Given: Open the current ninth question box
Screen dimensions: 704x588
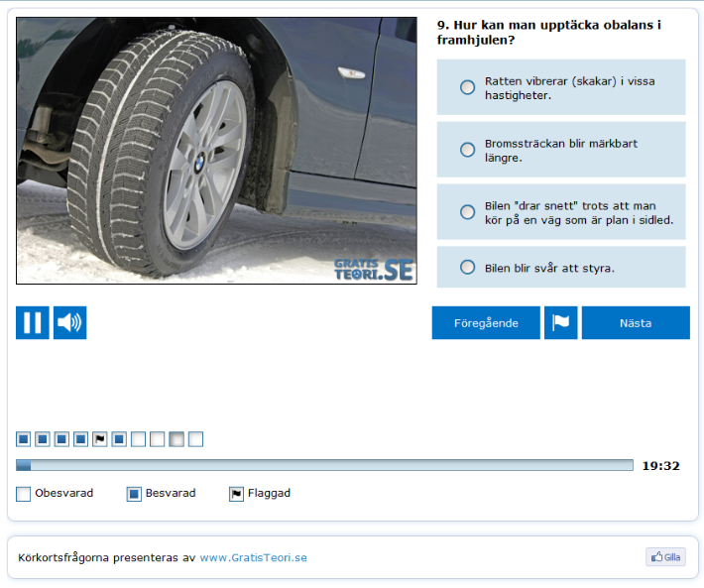Looking at the screenshot, I should (x=176, y=439).
